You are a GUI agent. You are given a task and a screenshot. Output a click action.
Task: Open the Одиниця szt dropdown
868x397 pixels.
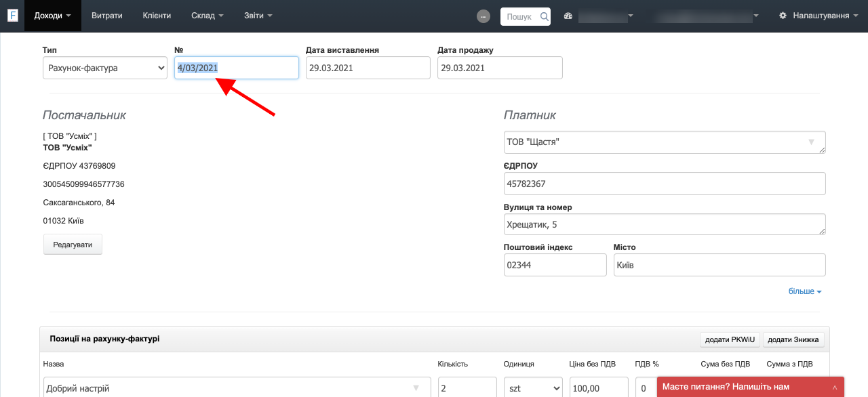coord(533,388)
